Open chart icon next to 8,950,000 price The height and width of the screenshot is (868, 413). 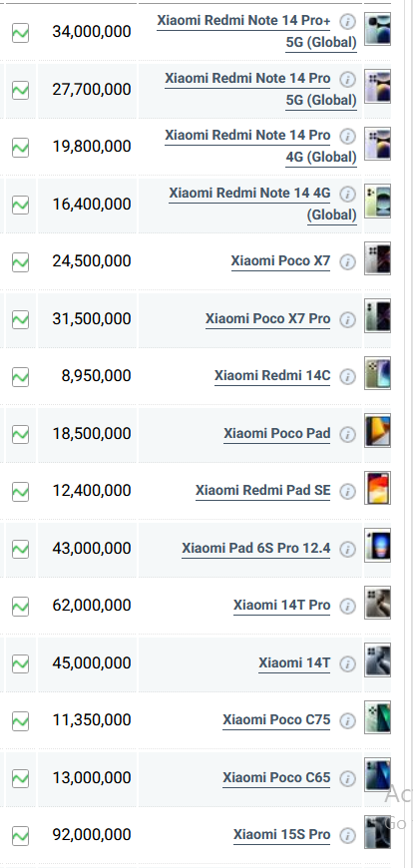pos(21,377)
